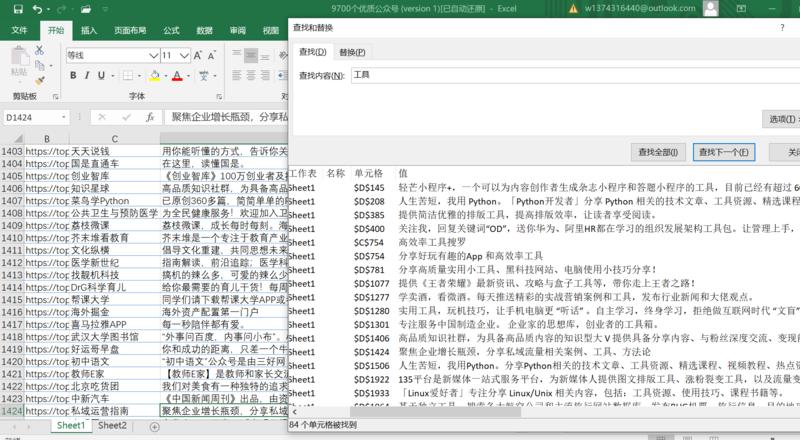This screenshot has height=440, width=800.
Task: Select the cell 菜鸟学Python in column C
Action: pyautogui.click(x=114, y=201)
